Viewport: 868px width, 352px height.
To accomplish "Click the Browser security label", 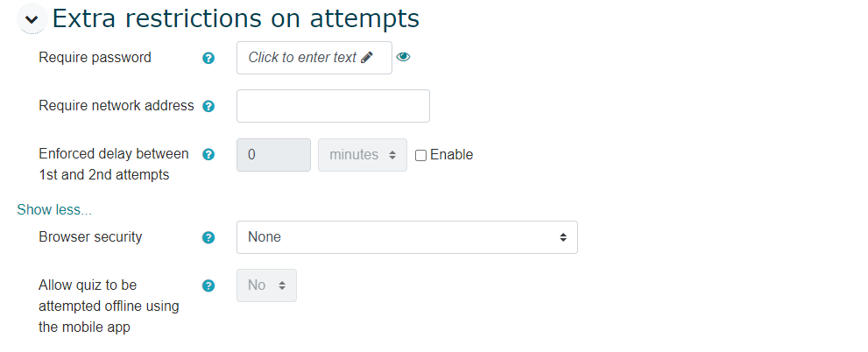I will pyautogui.click(x=90, y=236).
